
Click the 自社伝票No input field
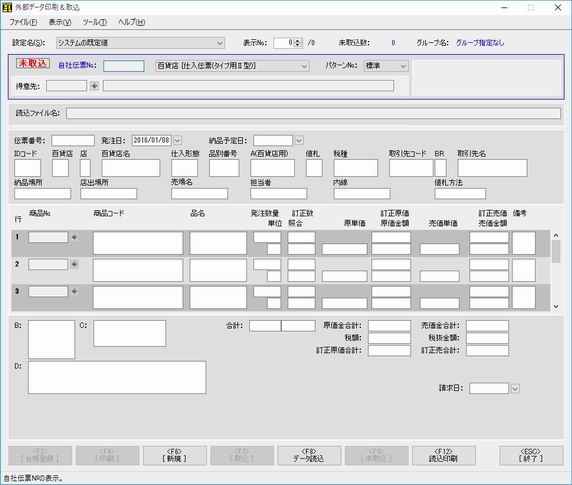(124, 66)
